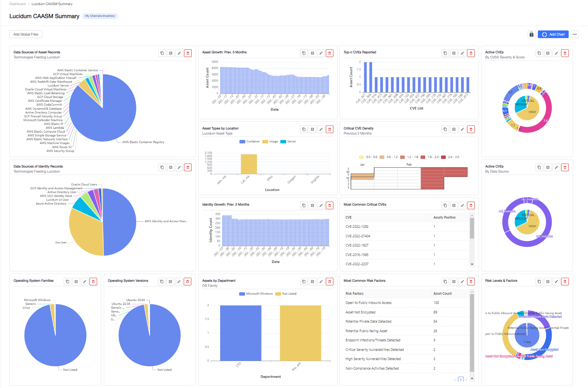Click the Add Chart button

(x=553, y=34)
